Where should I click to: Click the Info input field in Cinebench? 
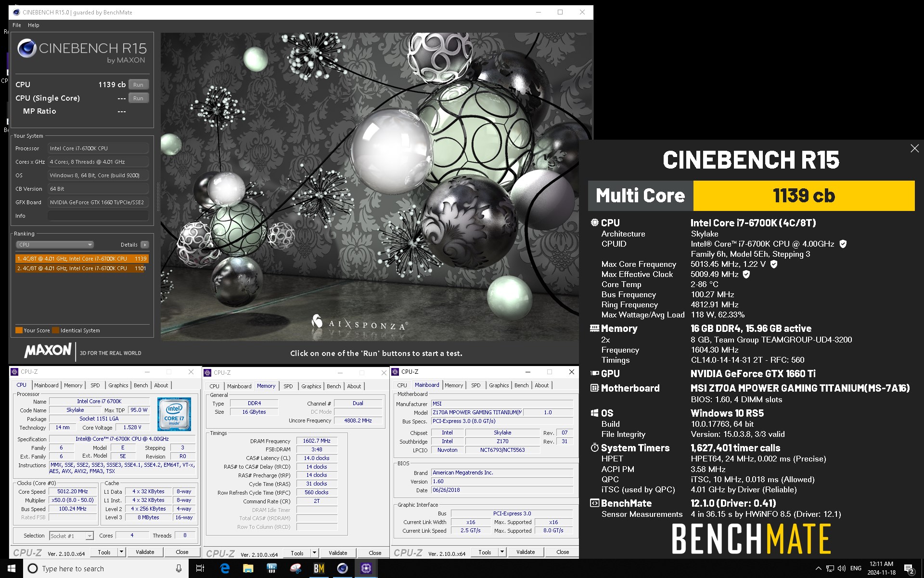click(98, 216)
